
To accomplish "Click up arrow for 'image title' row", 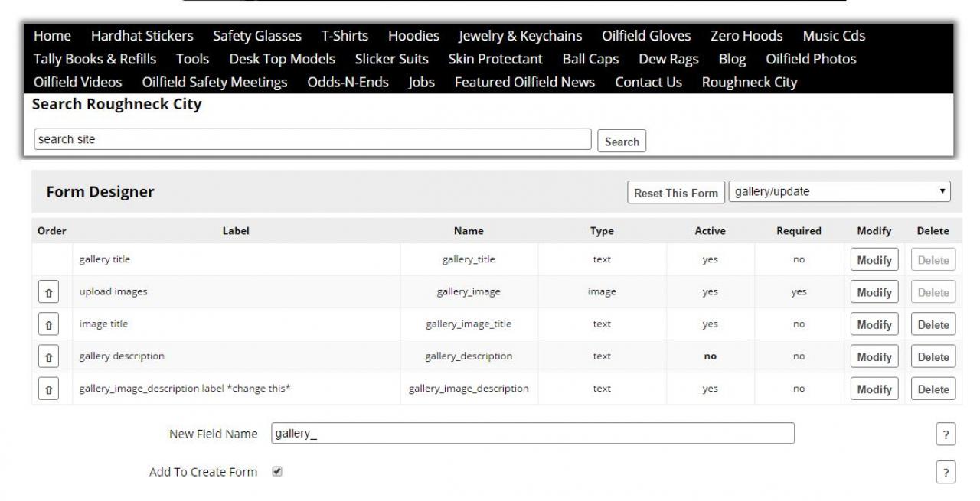I will 48,324.
